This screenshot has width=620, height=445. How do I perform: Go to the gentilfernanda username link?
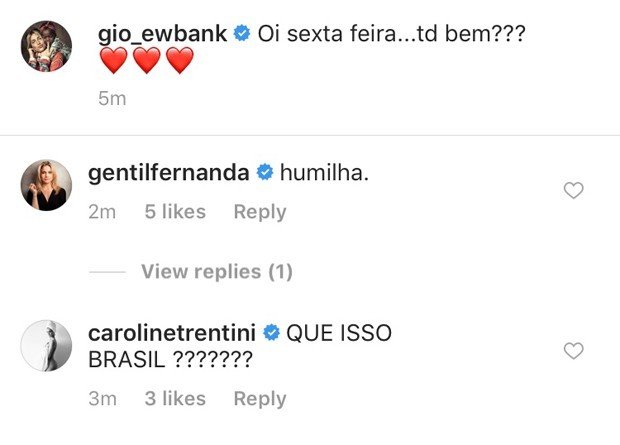[169, 173]
